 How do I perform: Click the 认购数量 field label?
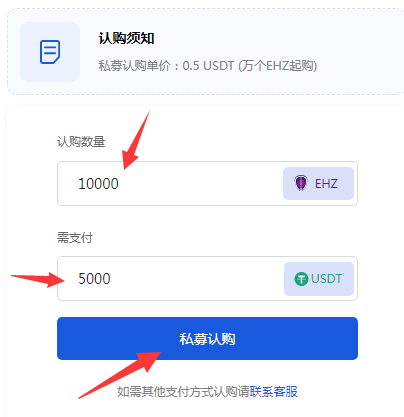tap(81, 142)
